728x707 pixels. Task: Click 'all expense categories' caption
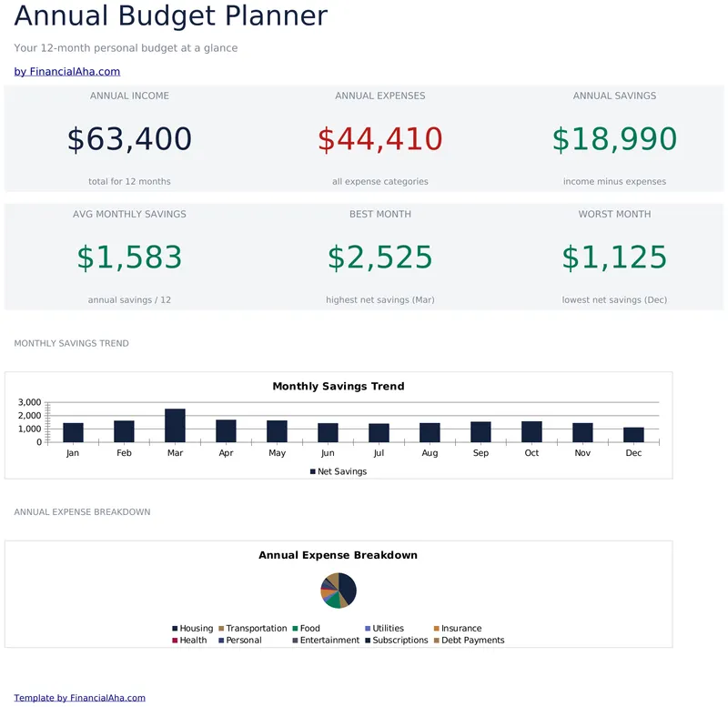coord(380,181)
